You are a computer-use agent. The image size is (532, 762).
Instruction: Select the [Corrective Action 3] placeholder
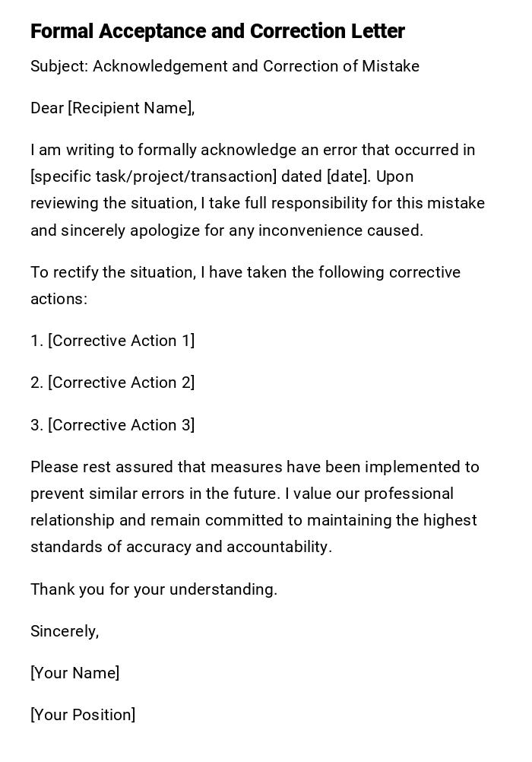(x=121, y=425)
